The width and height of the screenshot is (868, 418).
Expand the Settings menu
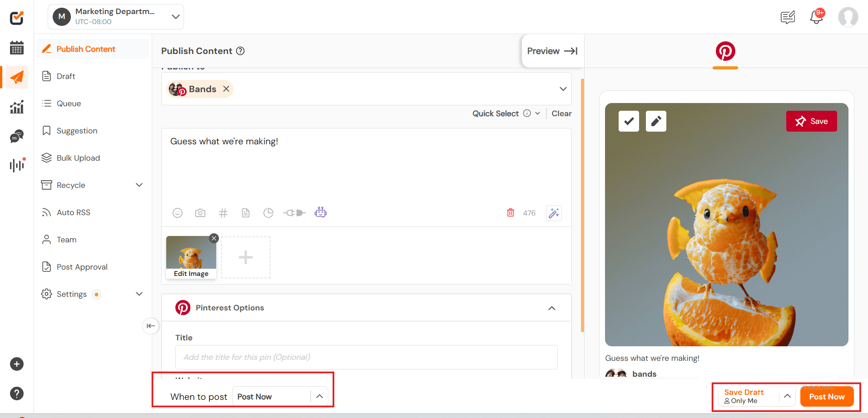tap(139, 294)
